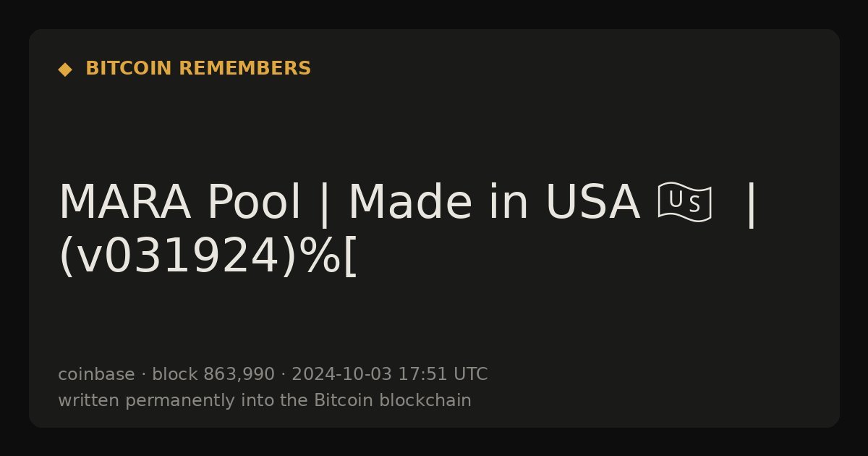The height and width of the screenshot is (456, 868).
Task: Click the pipe separator after the flag
Action: (x=751, y=204)
